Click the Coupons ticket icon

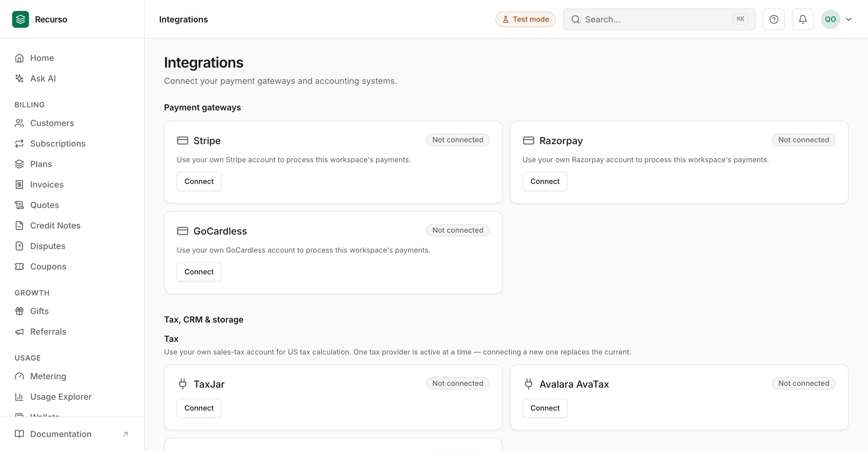20,266
